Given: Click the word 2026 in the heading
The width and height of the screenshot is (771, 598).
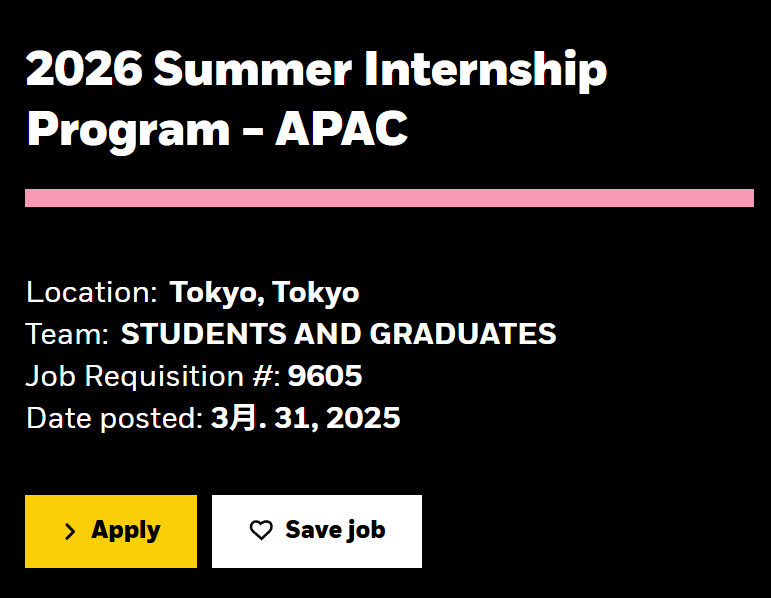Looking at the screenshot, I should (x=84, y=69).
